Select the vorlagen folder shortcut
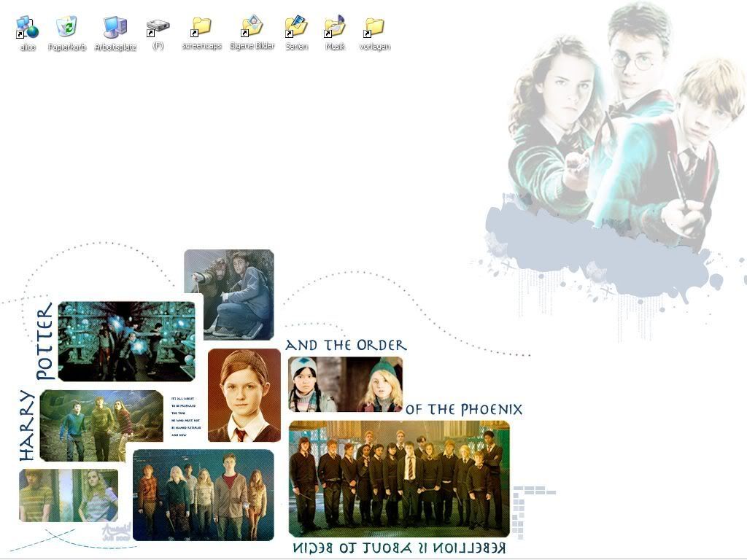Image resolution: width=747 pixels, height=560 pixels. pyautogui.click(x=374, y=27)
